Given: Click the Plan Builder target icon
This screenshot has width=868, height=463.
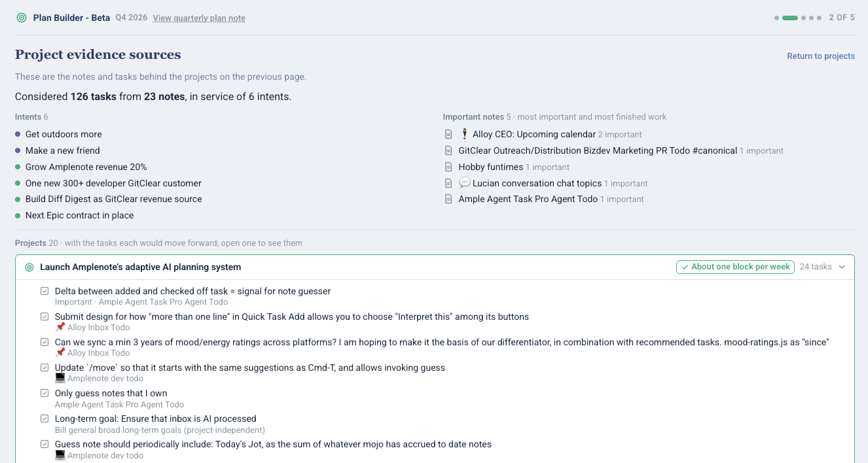Looking at the screenshot, I should [x=22, y=18].
